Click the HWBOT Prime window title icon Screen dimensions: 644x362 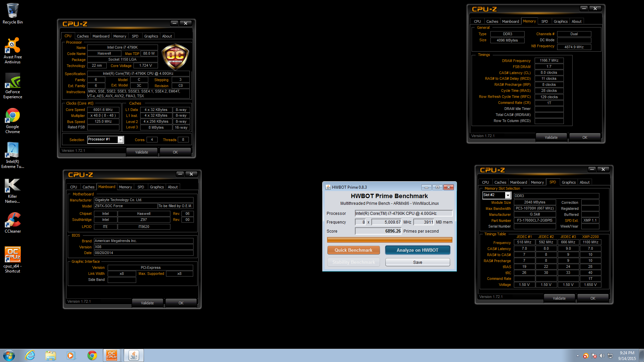click(328, 187)
